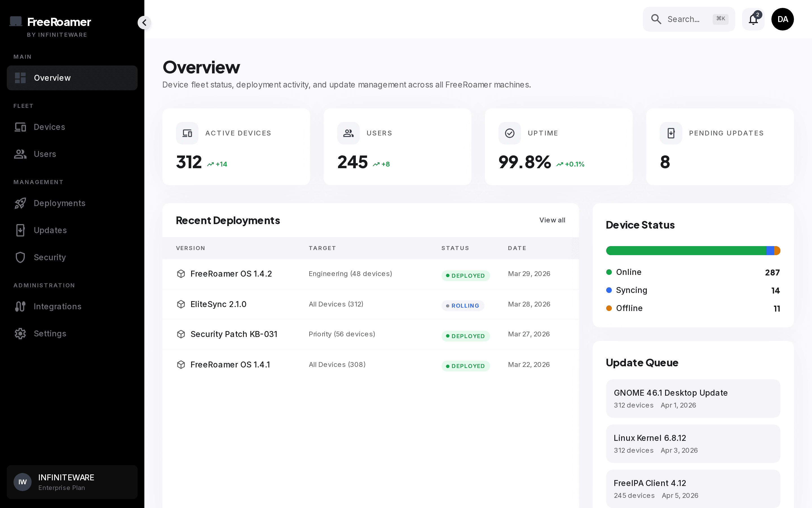Click the Updates download icon in sidebar

click(x=21, y=230)
